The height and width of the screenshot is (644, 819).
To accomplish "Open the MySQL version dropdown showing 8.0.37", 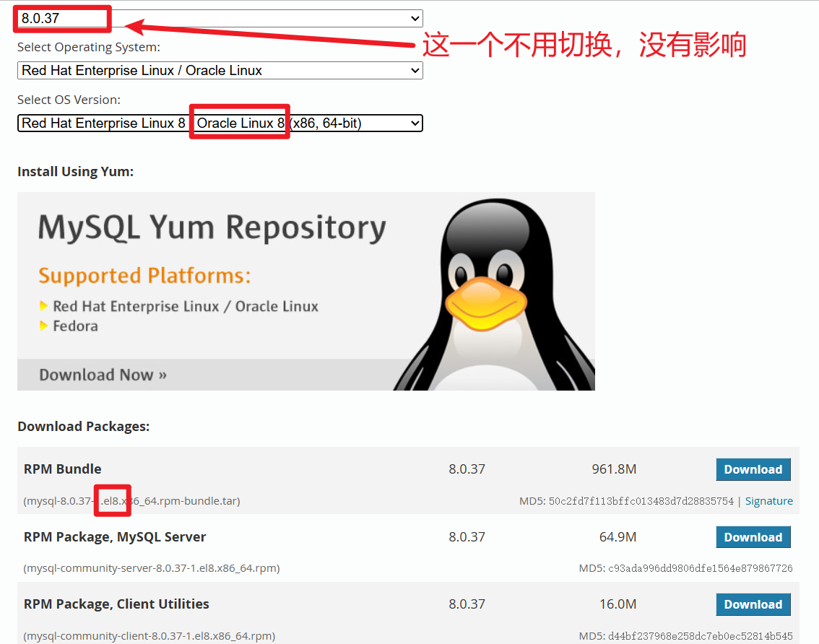I will 220,18.
